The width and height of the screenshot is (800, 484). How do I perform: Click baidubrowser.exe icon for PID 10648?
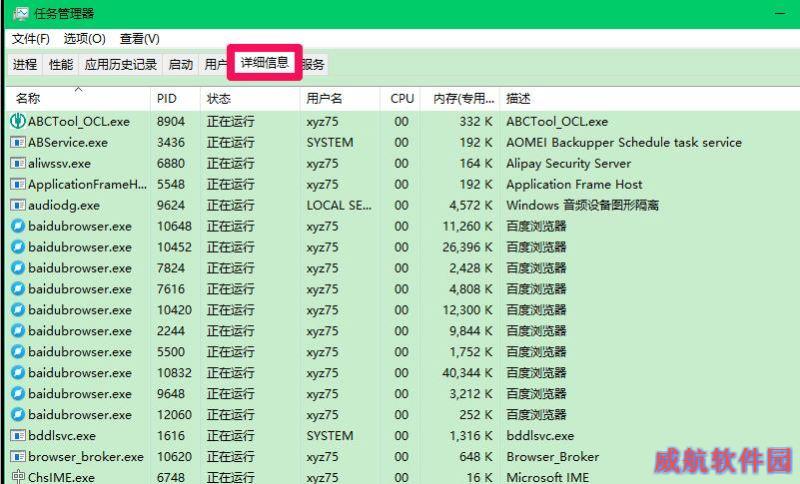[18, 226]
